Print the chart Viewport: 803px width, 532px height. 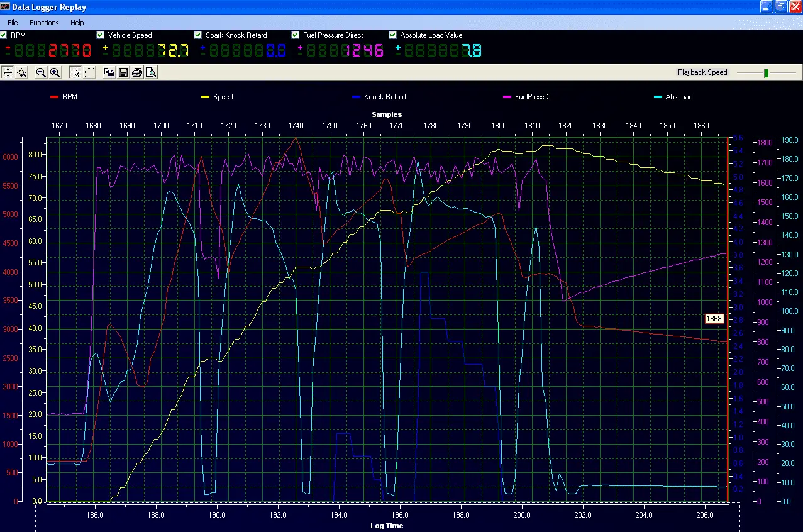click(x=137, y=72)
